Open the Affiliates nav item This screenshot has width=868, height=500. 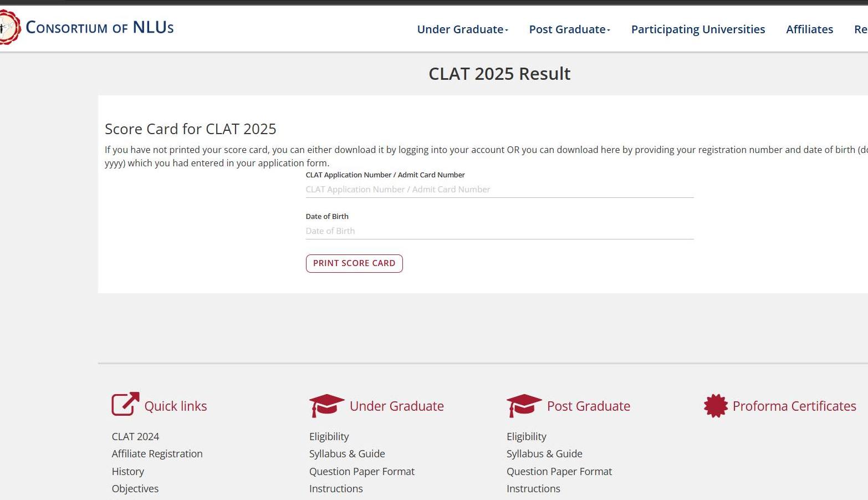point(809,29)
